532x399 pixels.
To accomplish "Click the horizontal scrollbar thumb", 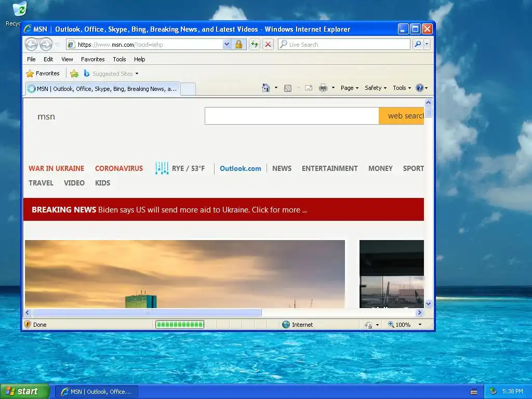I will click(x=147, y=312).
